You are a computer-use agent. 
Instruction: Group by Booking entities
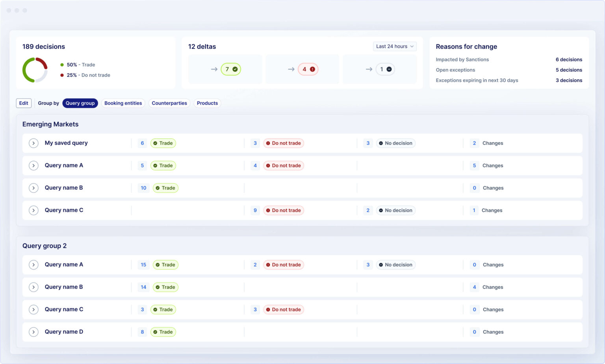123,103
